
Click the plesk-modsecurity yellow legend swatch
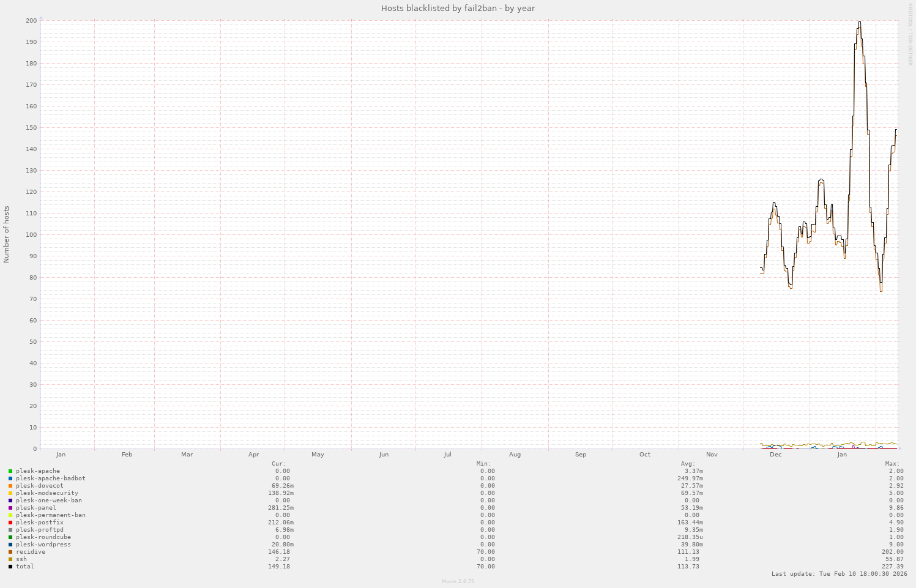click(x=10, y=493)
